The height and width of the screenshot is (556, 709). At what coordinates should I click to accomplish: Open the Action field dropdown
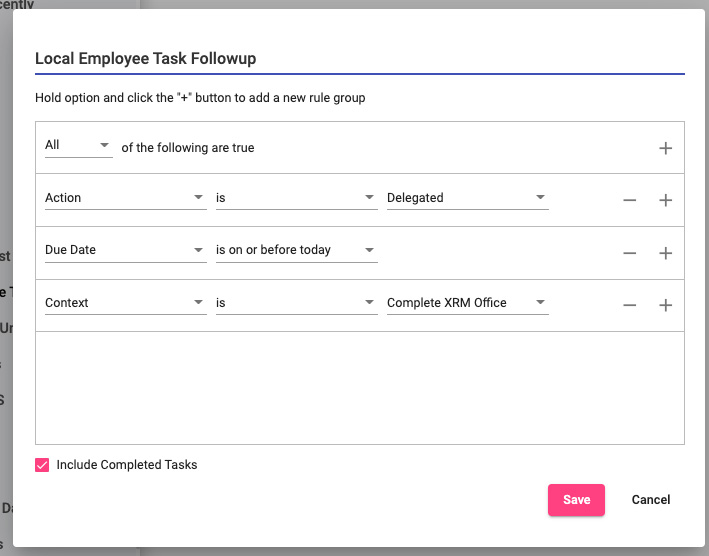(x=125, y=198)
